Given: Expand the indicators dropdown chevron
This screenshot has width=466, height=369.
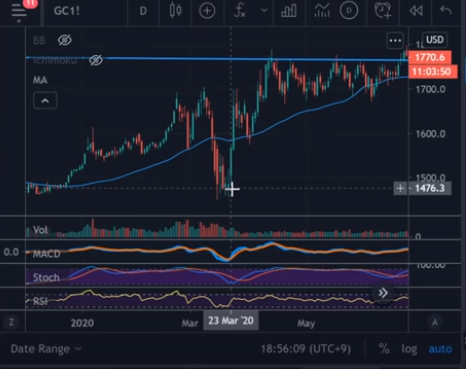Looking at the screenshot, I should pyautogui.click(x=264, y=10).
